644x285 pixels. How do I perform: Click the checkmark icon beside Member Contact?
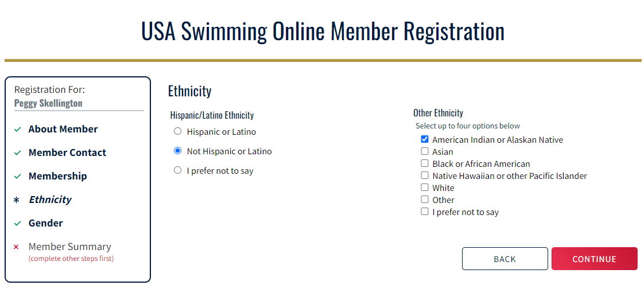pos(17,153)
